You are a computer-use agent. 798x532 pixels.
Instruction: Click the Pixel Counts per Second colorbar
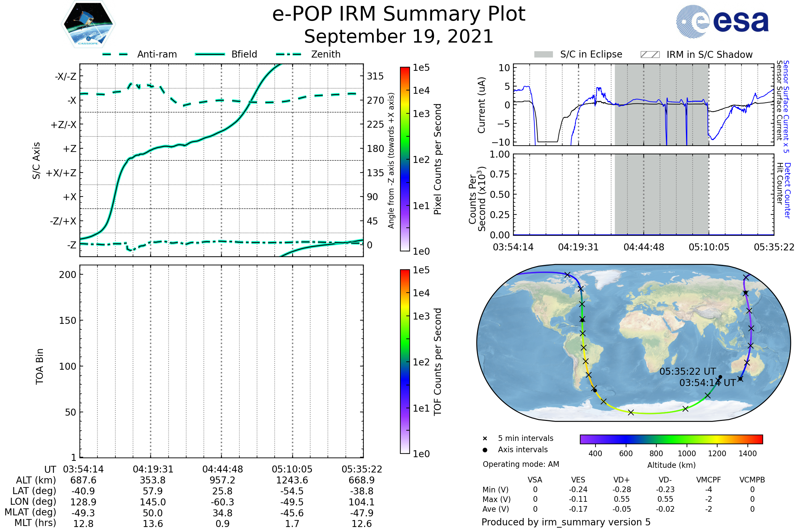[x=405, y=159]
